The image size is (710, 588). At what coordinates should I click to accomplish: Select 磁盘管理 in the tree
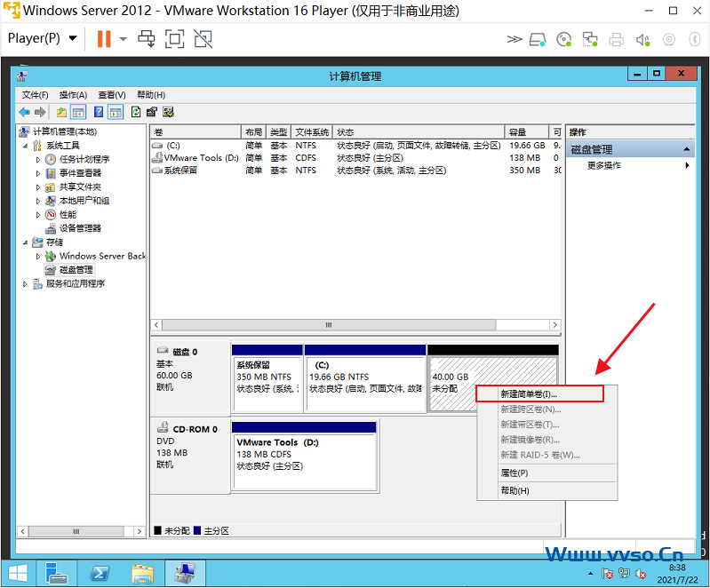[76, 270]
